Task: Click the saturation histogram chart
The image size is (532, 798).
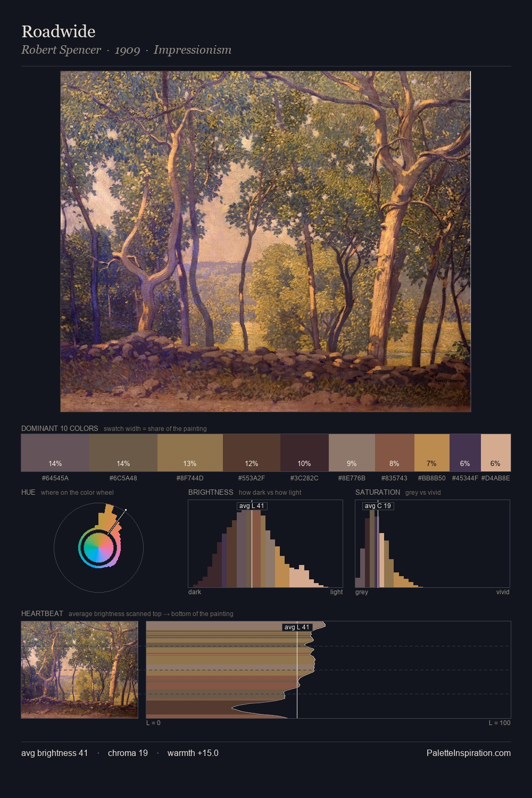Action: click(x=433, y=544)
